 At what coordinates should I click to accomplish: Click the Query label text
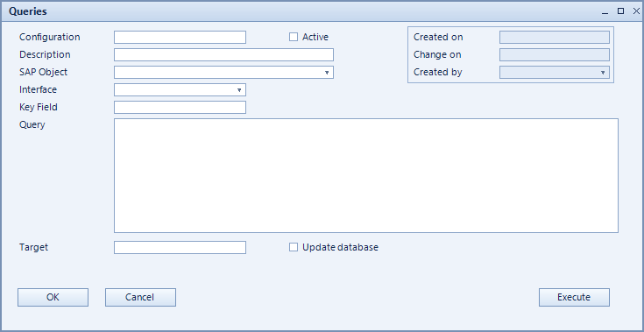point(32,124)
